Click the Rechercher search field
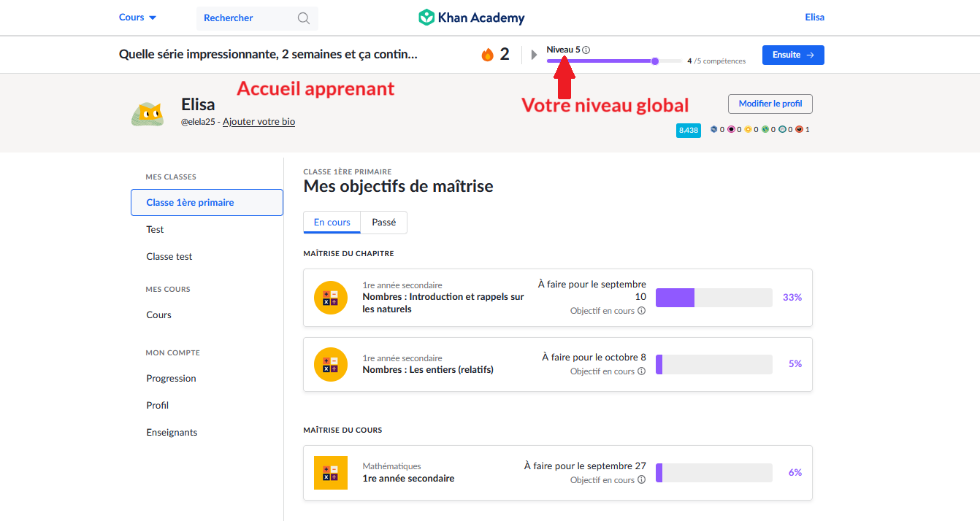Image resolution: width=980 pixels, height=521 pixels. [x=257, y=18]
